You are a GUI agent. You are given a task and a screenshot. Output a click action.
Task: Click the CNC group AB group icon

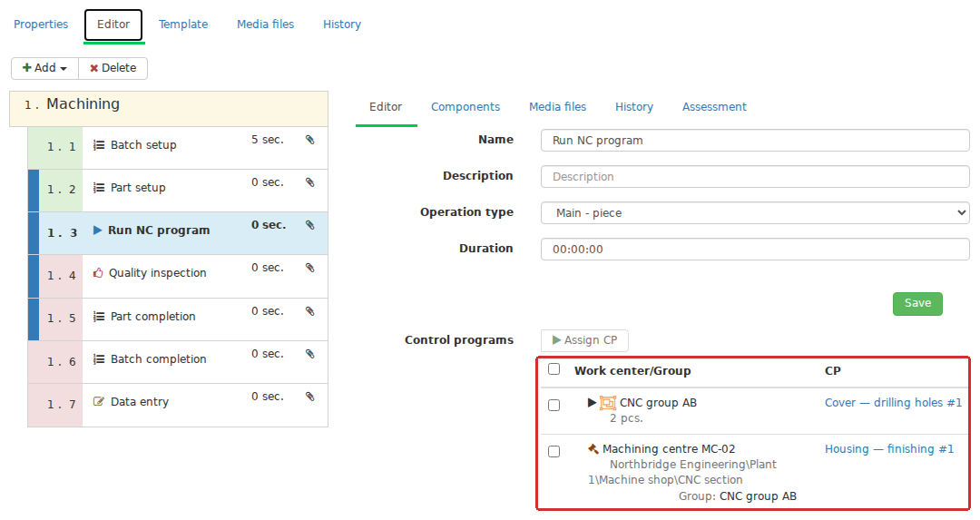(608, 403)
